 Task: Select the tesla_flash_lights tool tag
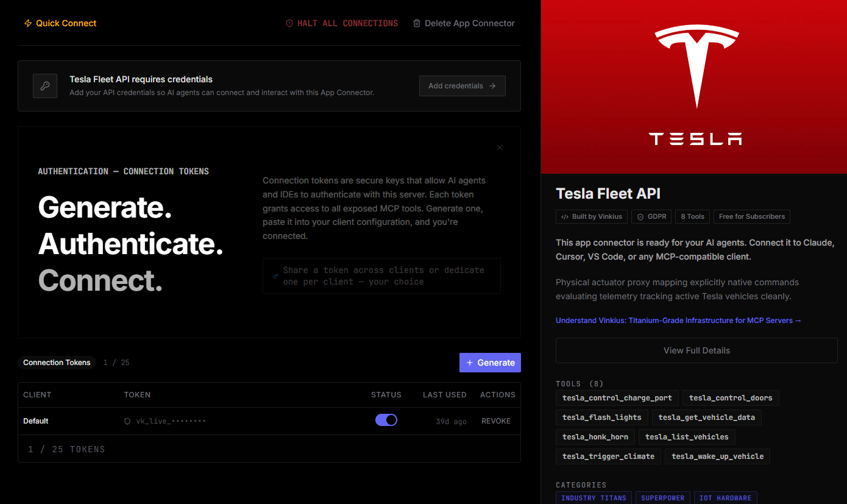[602, 417]
